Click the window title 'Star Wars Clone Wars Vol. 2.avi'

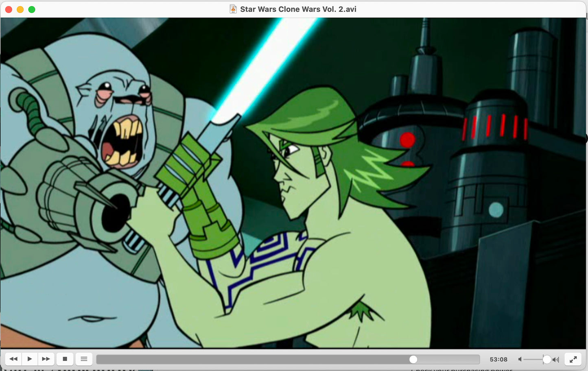[298, 9]
